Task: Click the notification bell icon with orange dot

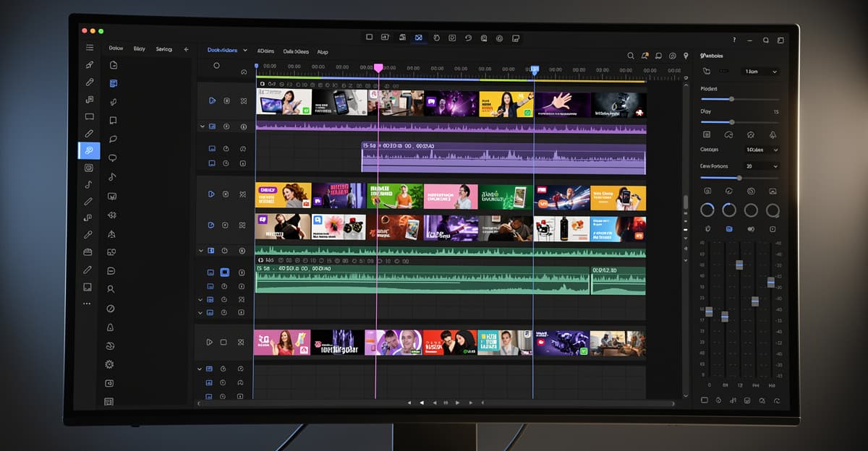Action: point(644,56)
